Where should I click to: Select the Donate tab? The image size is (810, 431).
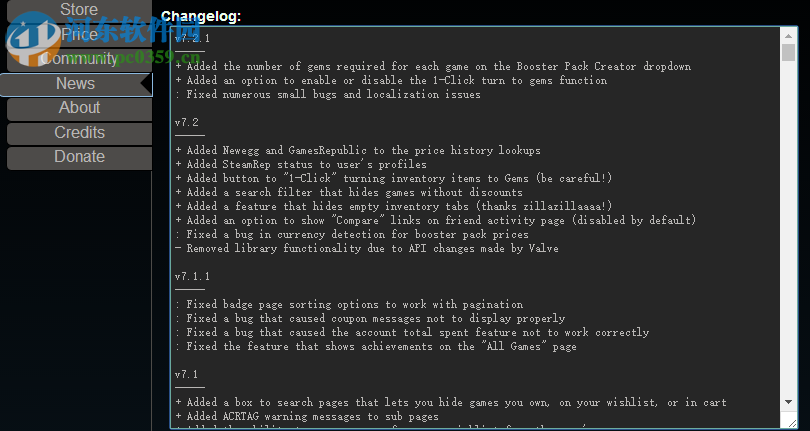click(79, 157)
